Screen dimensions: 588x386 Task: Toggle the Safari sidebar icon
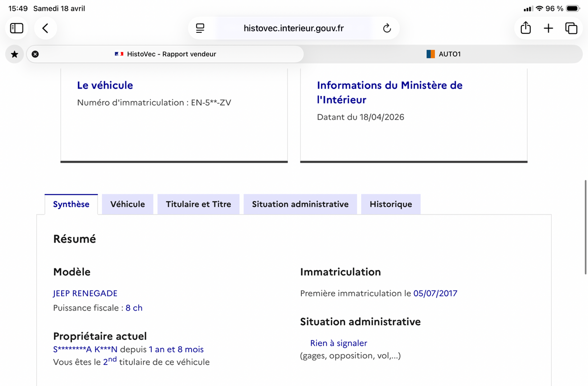tap(17, 28)
